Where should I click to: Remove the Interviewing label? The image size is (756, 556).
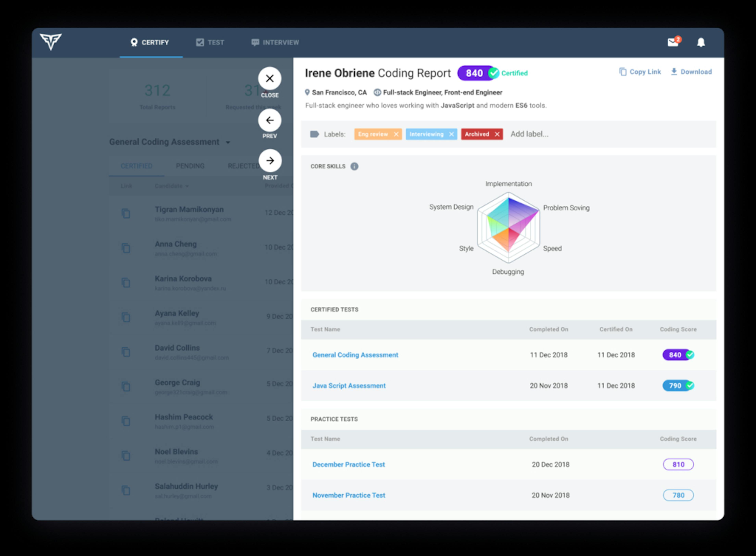coord(451,134)
